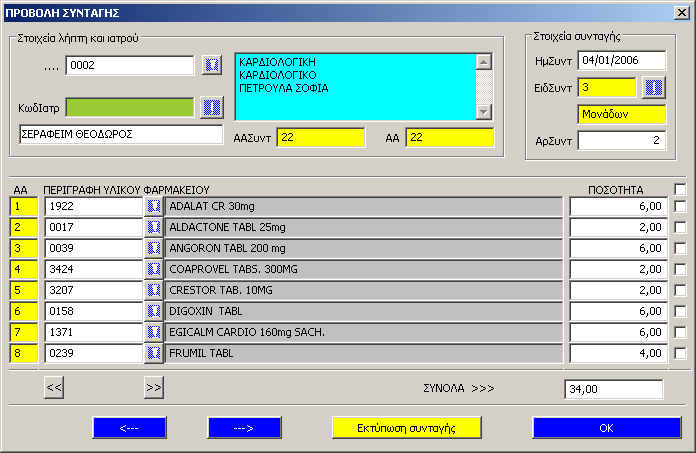This screenshot has height=453, width=696.
Task: Click material code field 0017
Action: (94, 227)
